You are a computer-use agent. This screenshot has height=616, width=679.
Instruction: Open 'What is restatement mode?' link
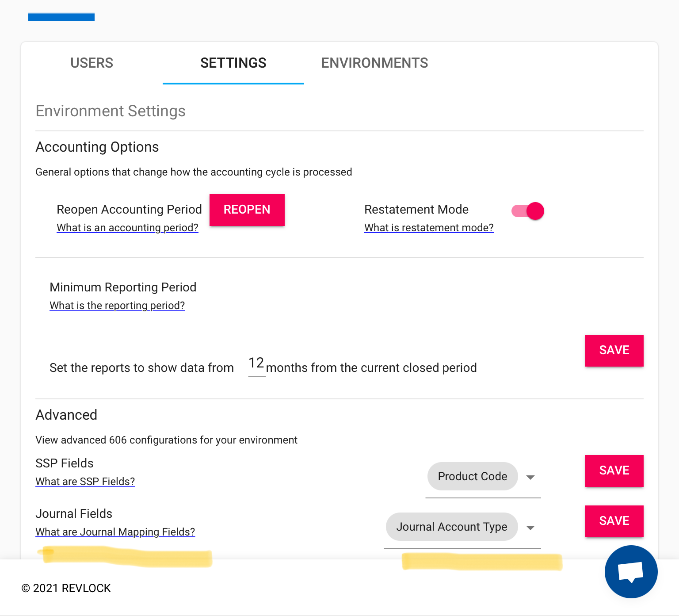click(x=428, y=228)
